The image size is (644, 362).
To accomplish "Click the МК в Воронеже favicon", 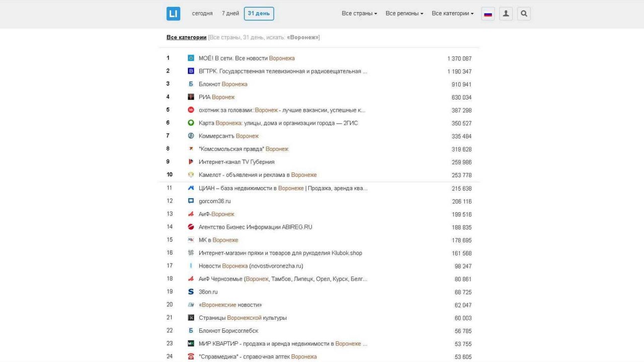I will 191,240.
